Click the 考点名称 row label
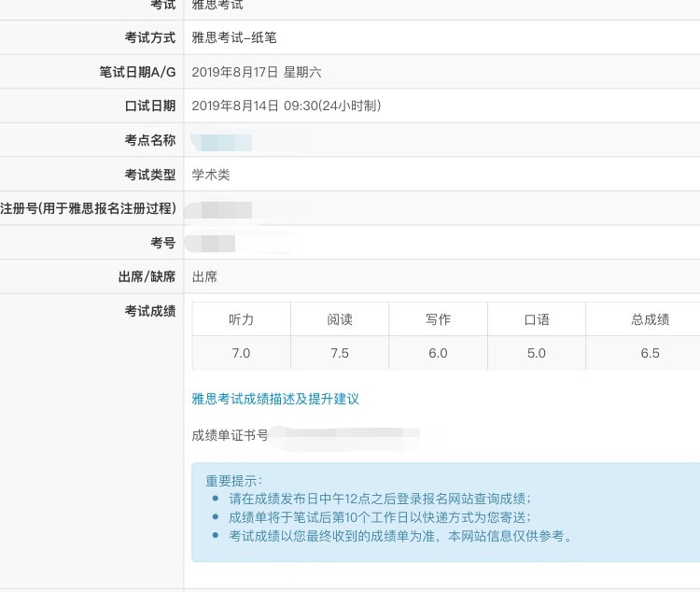Image resolution: width=700 pixels, height=592 pixels. 149,140
